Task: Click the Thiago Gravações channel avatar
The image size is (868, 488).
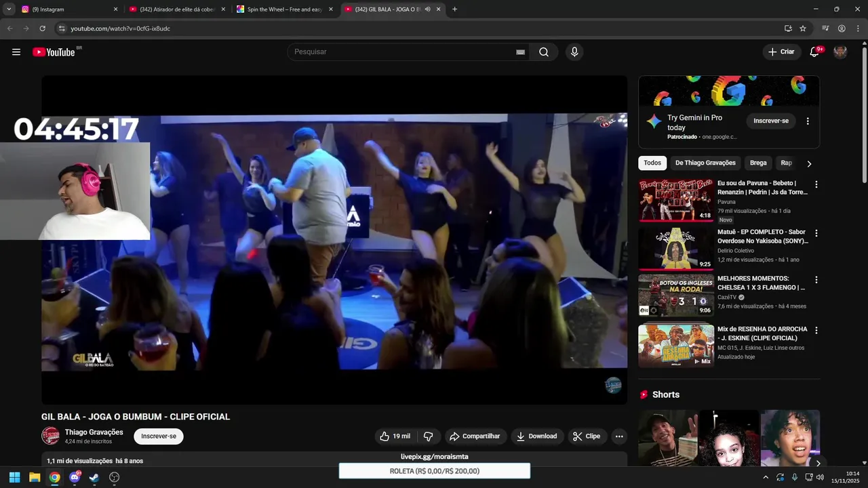Action: click(x=50, y=436)
